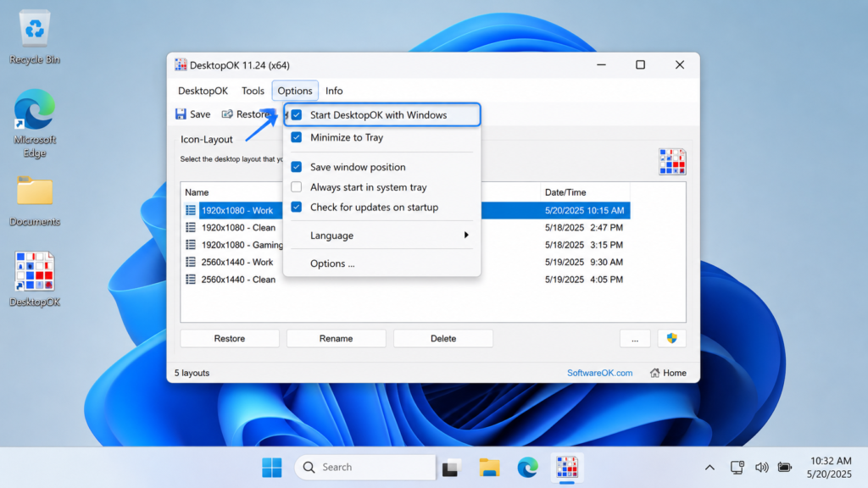Click the battery tray icon

[x=784, y=468]
